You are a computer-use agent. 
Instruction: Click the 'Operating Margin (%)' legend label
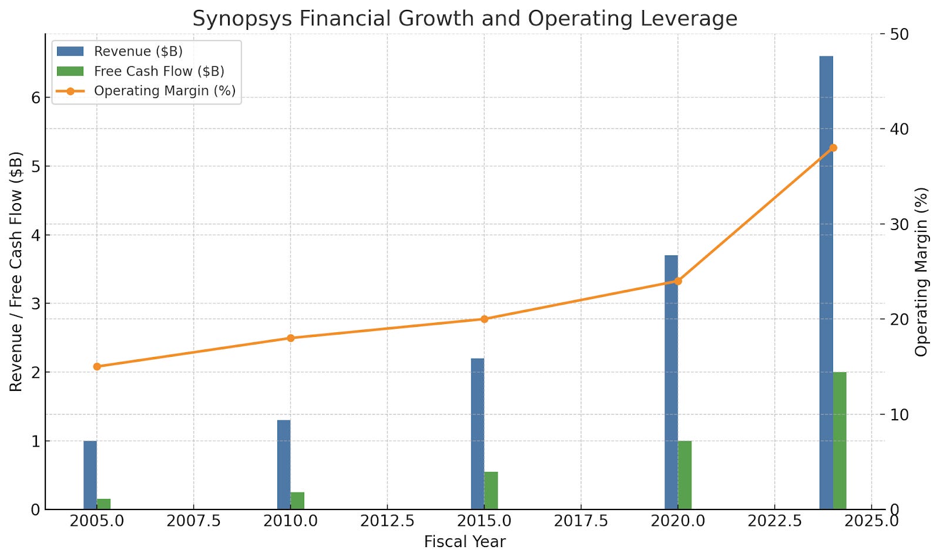point(165,91)
